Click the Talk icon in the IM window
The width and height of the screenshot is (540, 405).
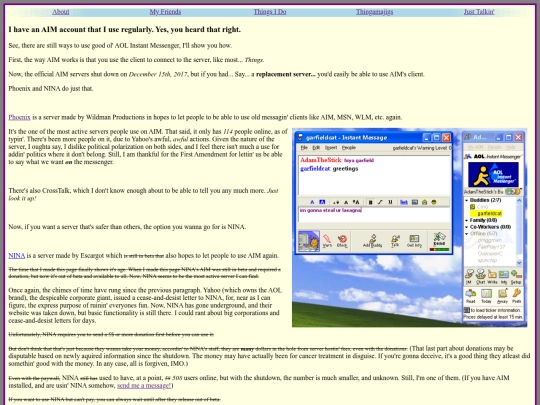coord(395,241)
